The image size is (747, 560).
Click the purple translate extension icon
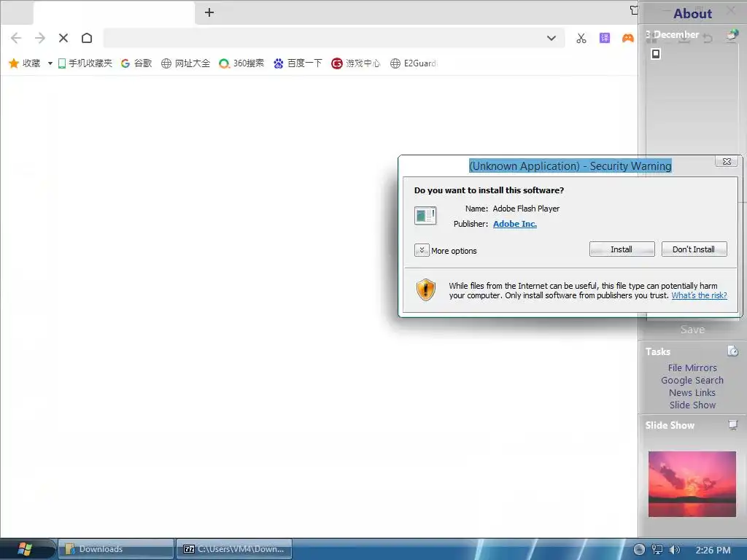pyautogui.click(x=605, y=38)
